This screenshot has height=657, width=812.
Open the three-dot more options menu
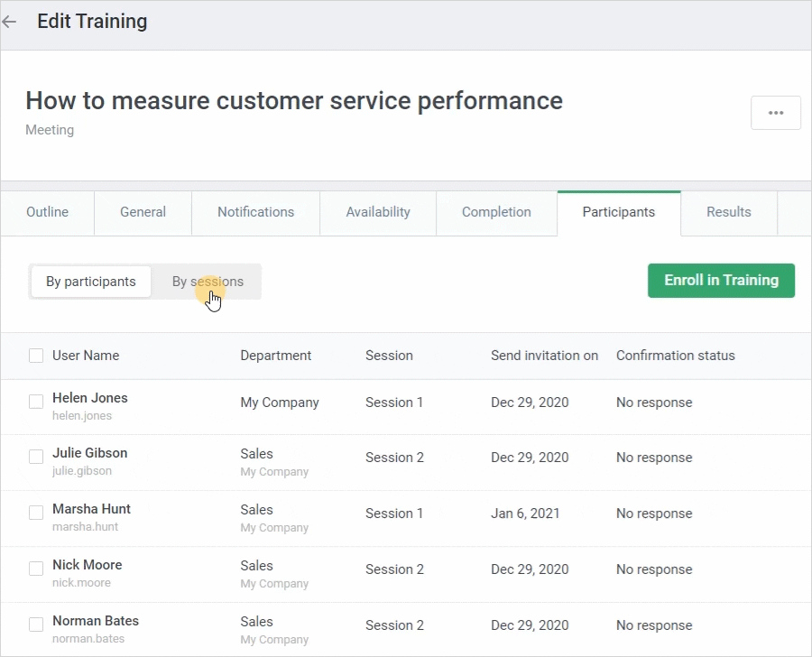[x=775, y=113]
